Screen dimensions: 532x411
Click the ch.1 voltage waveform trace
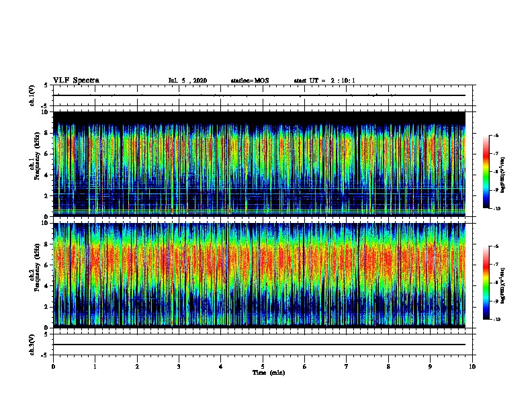point(259,95)
